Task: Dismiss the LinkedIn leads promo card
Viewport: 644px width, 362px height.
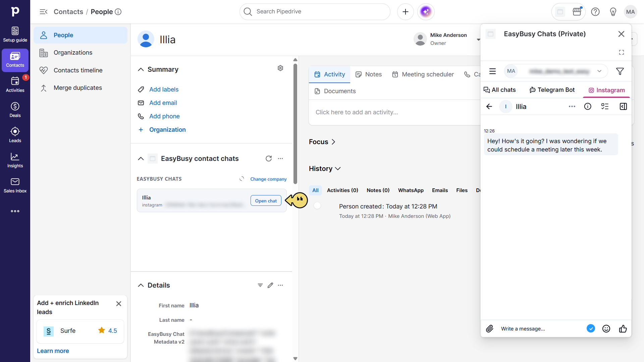Action: point(119,304)
